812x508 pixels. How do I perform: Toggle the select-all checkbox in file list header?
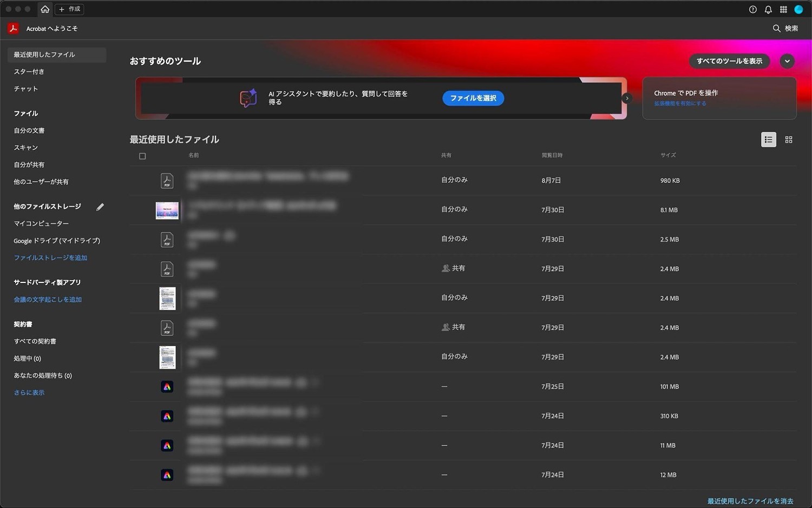pyautogui.click(x=142, y=156)
